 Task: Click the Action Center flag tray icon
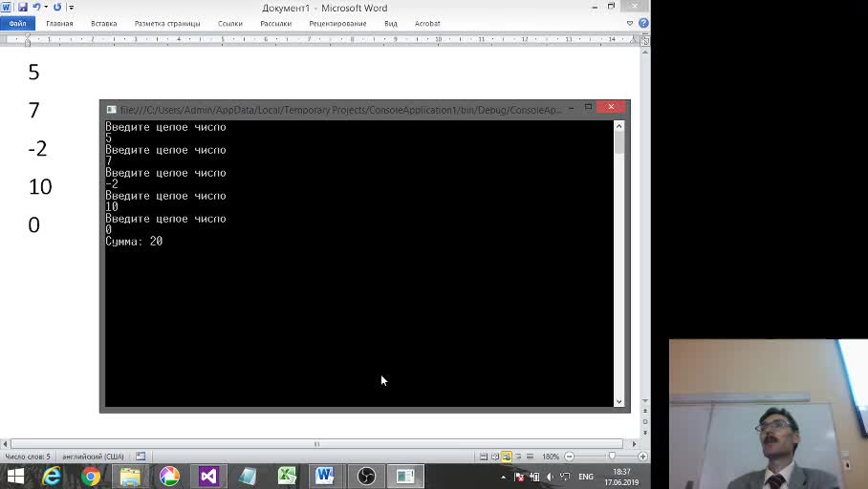519,477
